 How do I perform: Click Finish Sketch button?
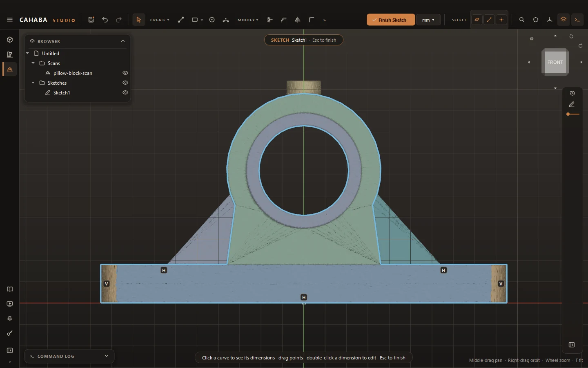click(x=391, y=20)
